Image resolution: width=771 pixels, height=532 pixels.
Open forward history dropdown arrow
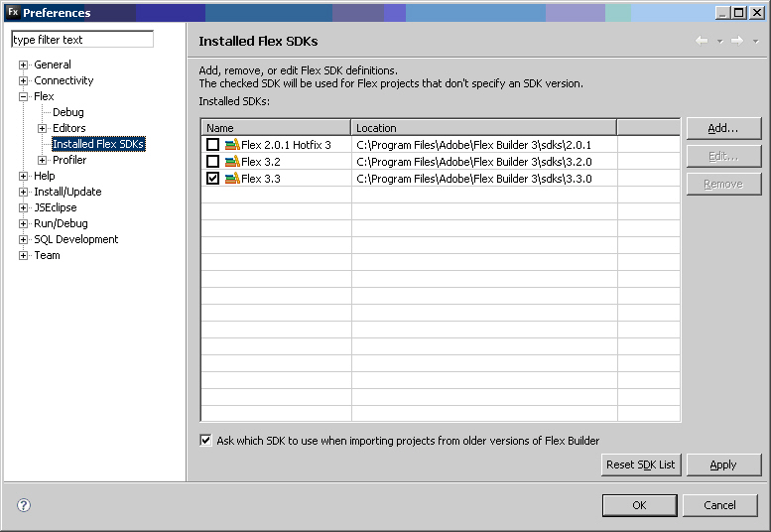pos(756,42)
